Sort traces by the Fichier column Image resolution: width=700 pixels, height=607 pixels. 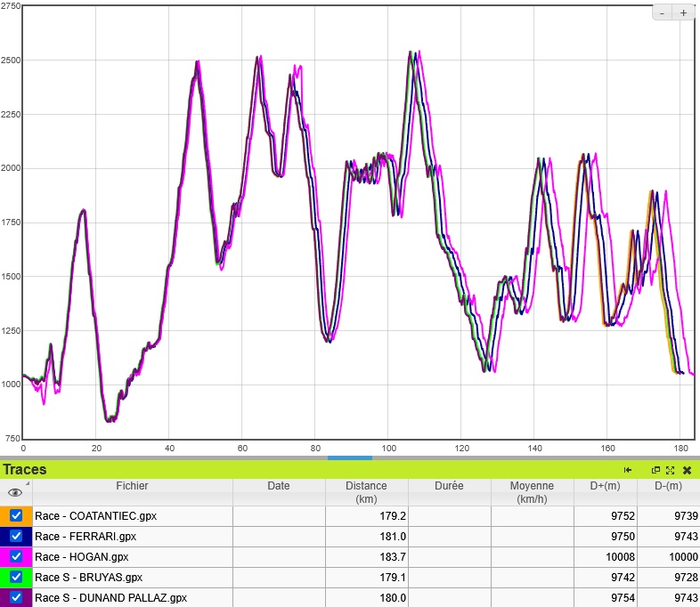[132, 487]
